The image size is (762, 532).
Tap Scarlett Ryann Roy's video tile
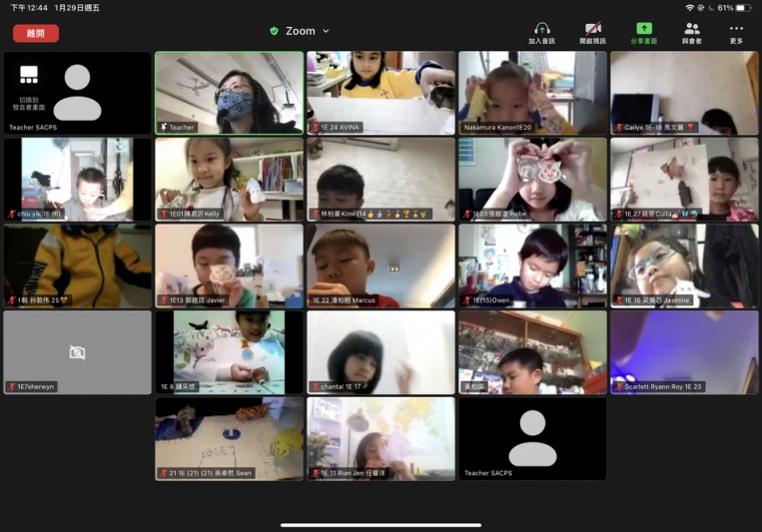tap(684, 352)
